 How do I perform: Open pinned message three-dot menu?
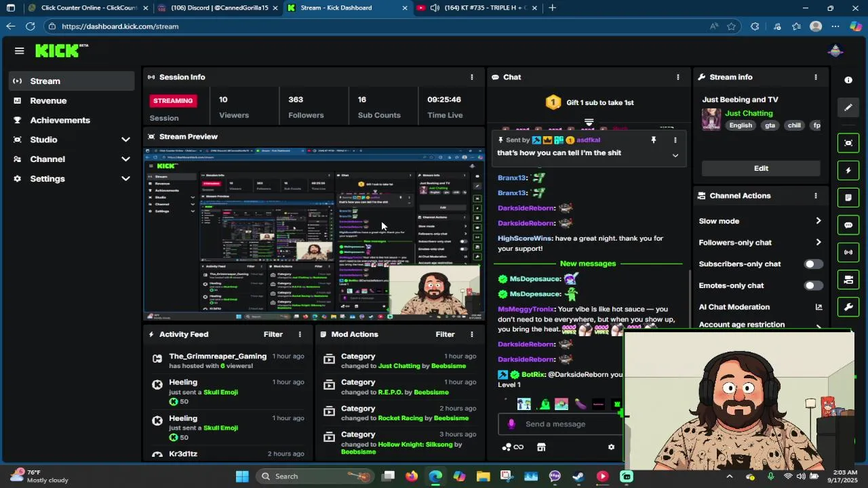point(675,140)
